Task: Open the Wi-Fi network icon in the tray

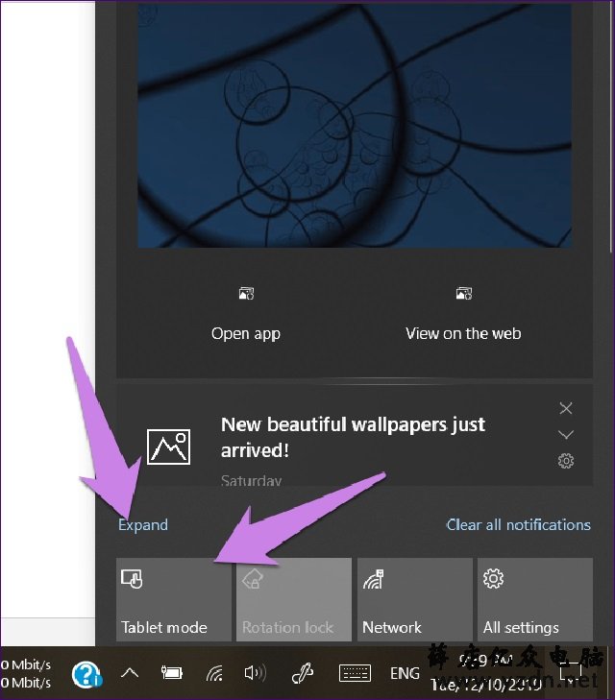Action: (214, 673)
